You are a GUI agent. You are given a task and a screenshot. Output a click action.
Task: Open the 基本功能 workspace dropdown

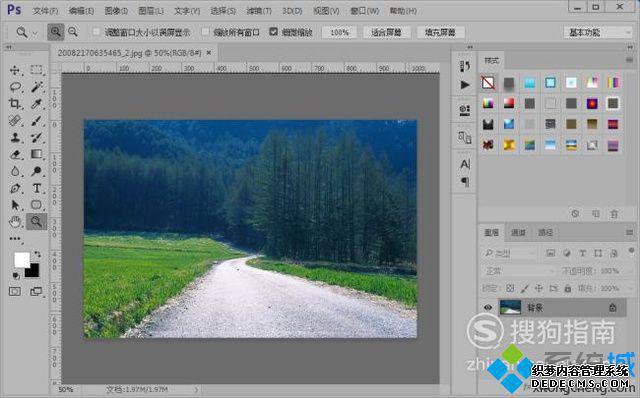598,32
